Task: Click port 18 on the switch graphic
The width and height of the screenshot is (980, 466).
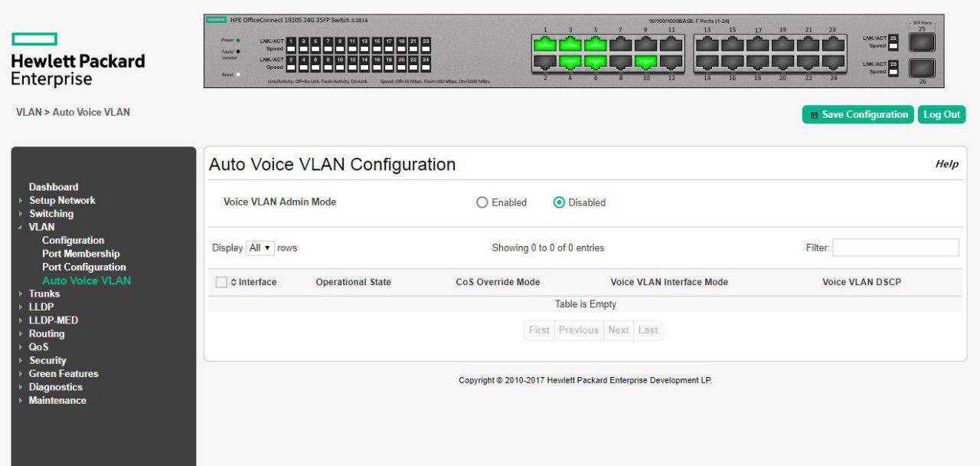Action: 758,62
